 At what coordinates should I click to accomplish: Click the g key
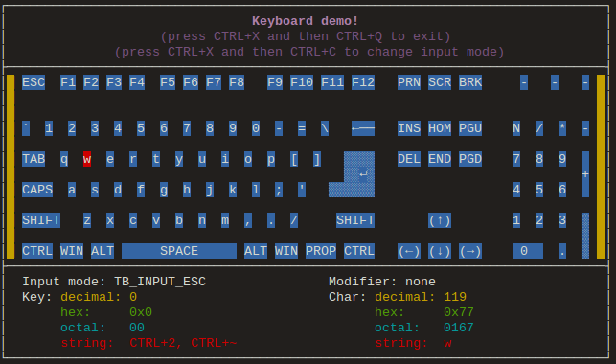pyautogui.click(x=164, y=190)
